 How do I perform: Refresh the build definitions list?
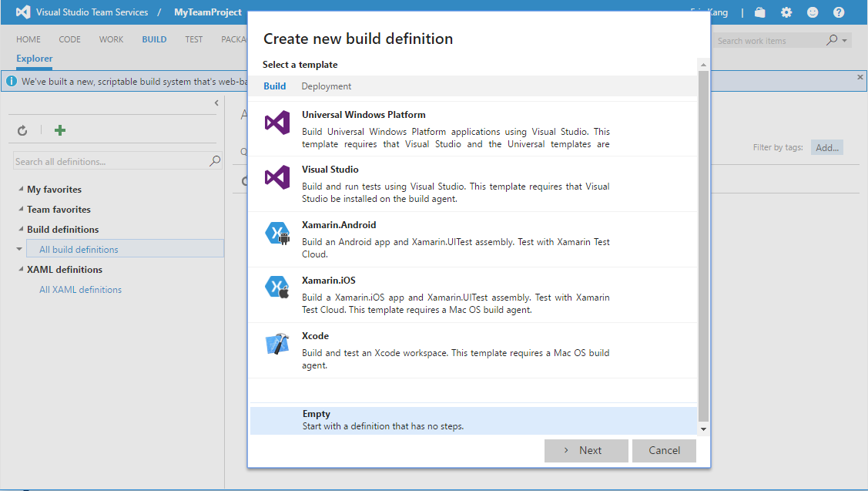point(22,130)
